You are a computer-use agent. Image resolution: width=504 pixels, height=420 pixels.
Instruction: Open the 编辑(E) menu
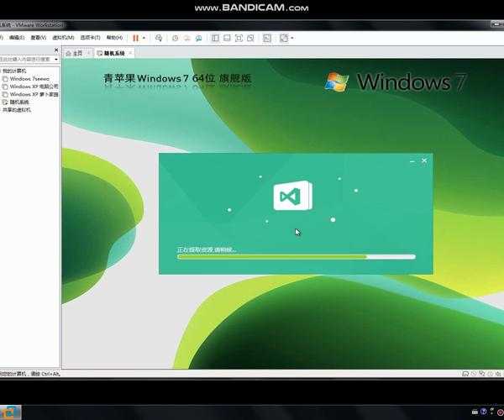point(17,38)
